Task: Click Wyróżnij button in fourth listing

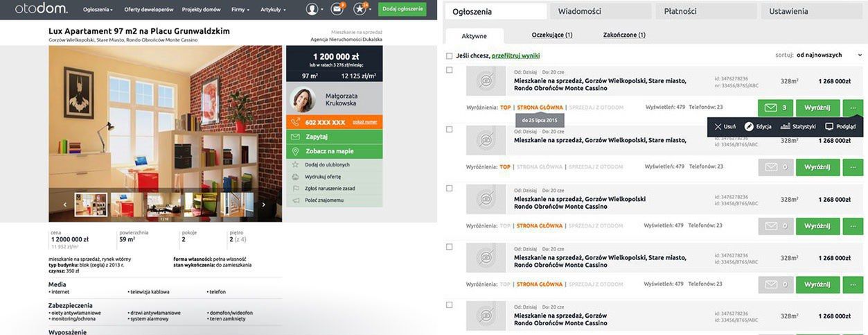Action: click(x=817, y=284)
